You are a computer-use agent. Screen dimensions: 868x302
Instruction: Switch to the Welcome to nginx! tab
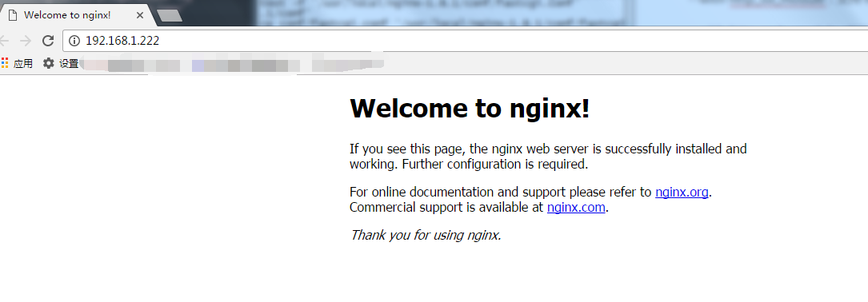[x=74, y=15]
